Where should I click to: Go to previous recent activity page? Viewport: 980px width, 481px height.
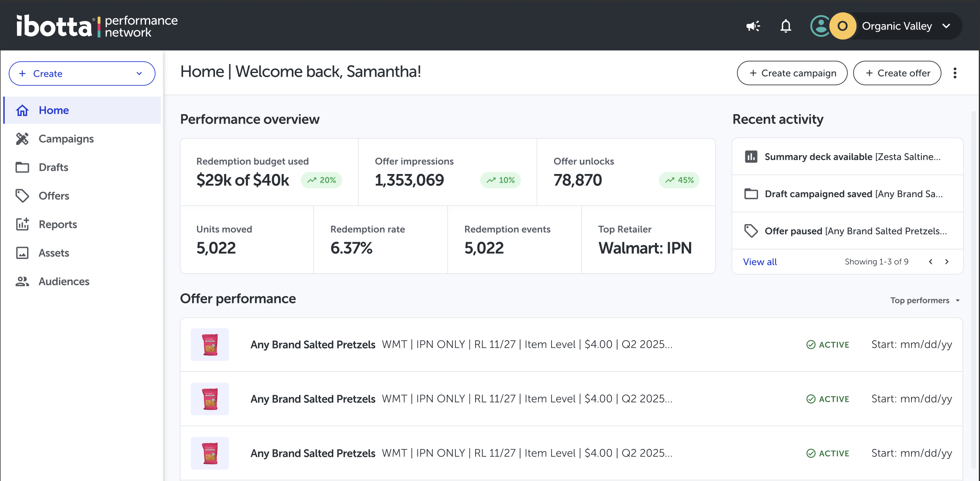point(931,262)
